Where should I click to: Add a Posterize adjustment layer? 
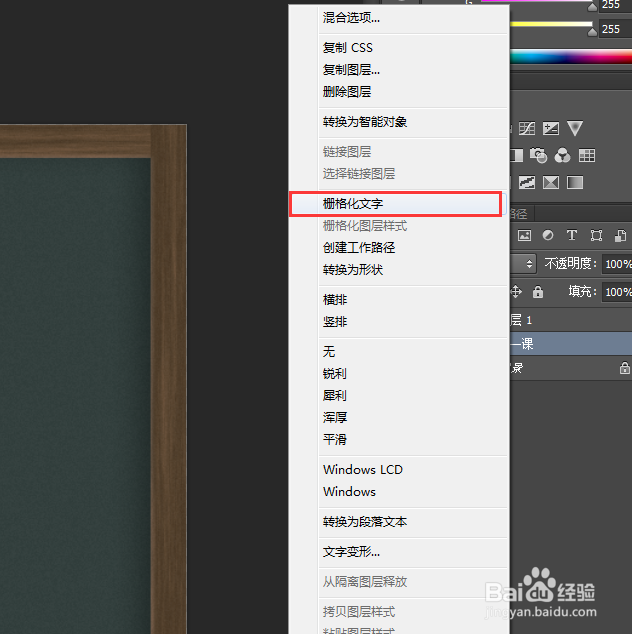526,182
